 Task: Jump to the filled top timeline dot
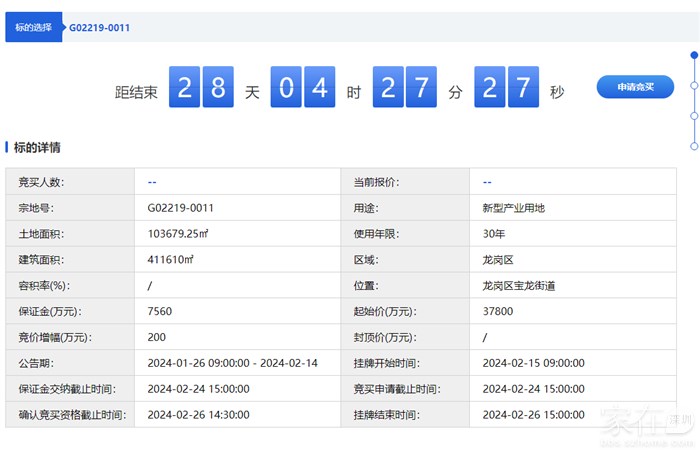pos(694,55)
